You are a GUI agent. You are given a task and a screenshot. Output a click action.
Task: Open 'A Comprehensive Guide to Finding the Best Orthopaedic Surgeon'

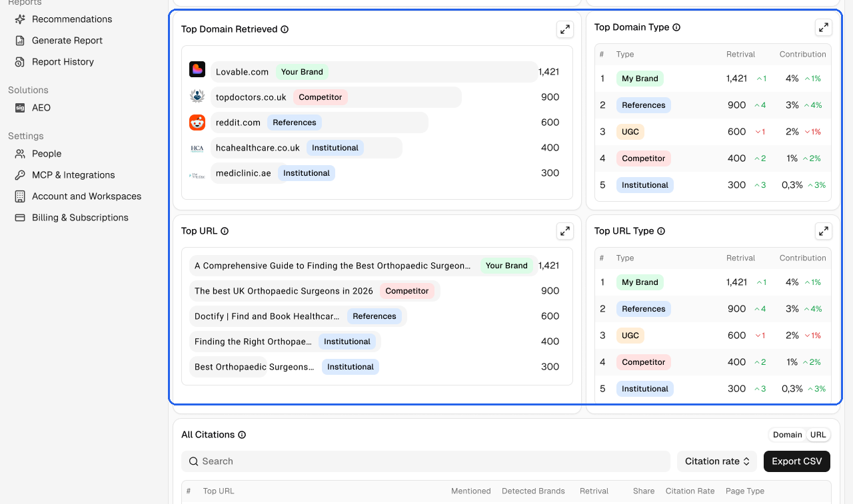click(x=333, y=266)
